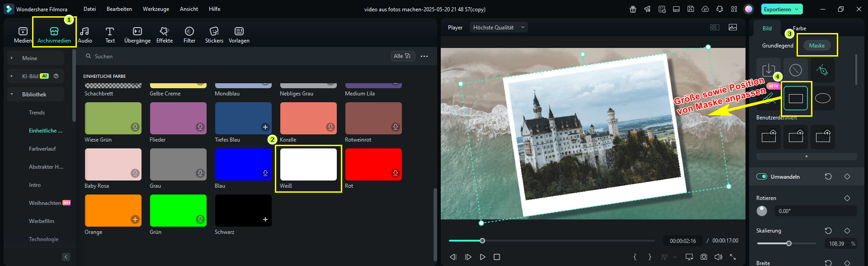Open the Exportieren dropdown button

click(782, 9)
